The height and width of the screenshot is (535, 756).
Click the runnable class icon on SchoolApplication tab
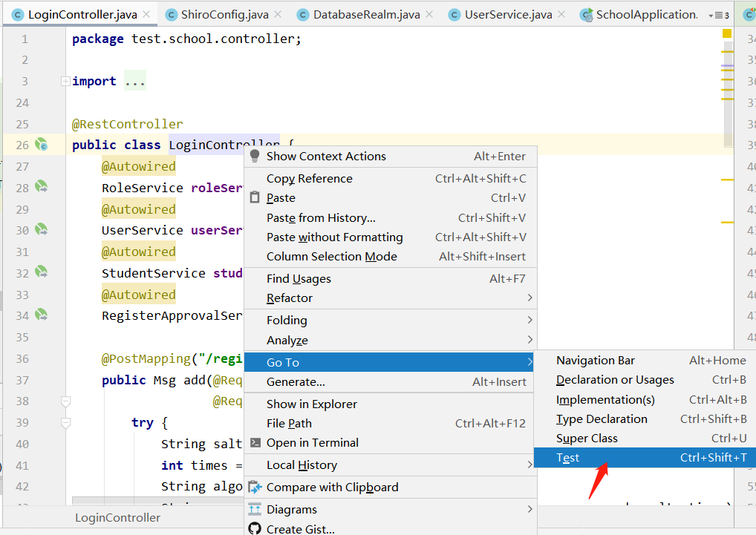point(586,16)
